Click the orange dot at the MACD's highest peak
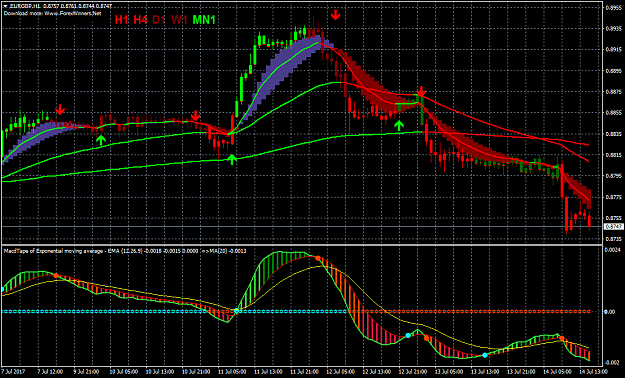The image size is (625, 378). (318, 258)
